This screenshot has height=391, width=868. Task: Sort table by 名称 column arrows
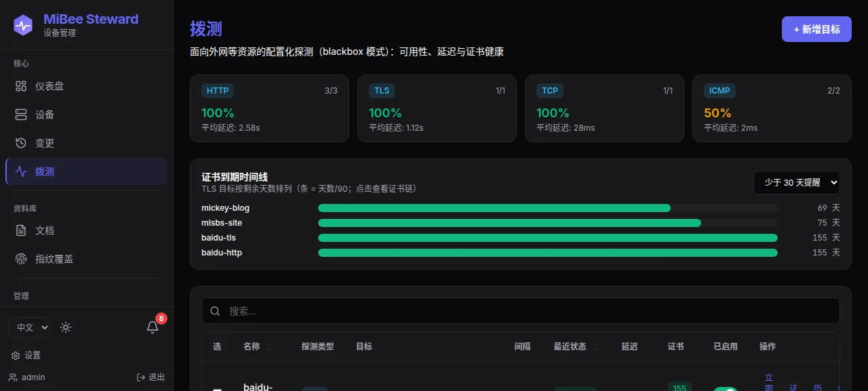coord(269,346)
